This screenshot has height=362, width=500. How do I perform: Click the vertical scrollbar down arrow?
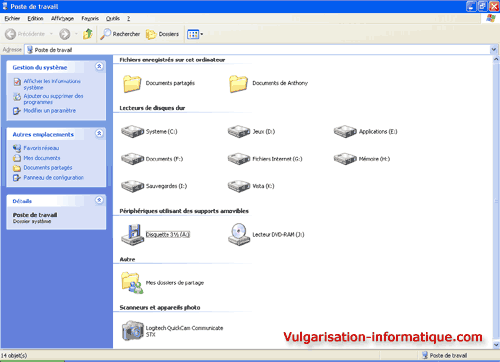[x=496, y=345]
